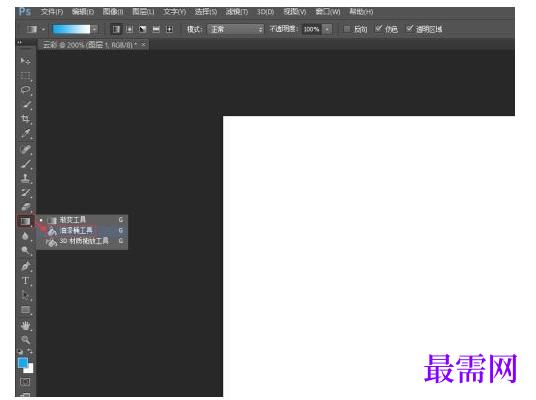The image size is (536, 400).
Task: Choose linear gradient style
Action: pyautogui.click(x=116, y=29)
